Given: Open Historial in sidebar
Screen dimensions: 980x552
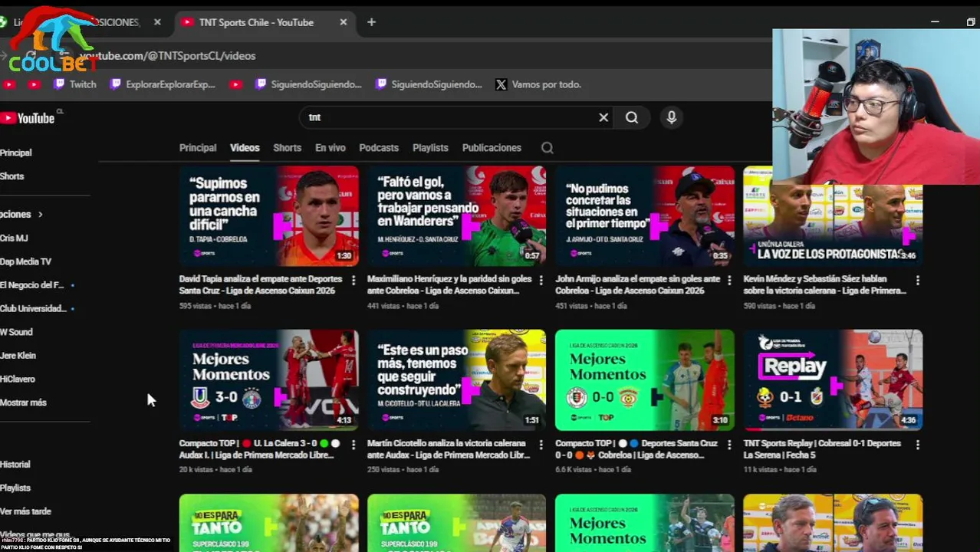Looking at the screenshot, I should click(15, 465).
